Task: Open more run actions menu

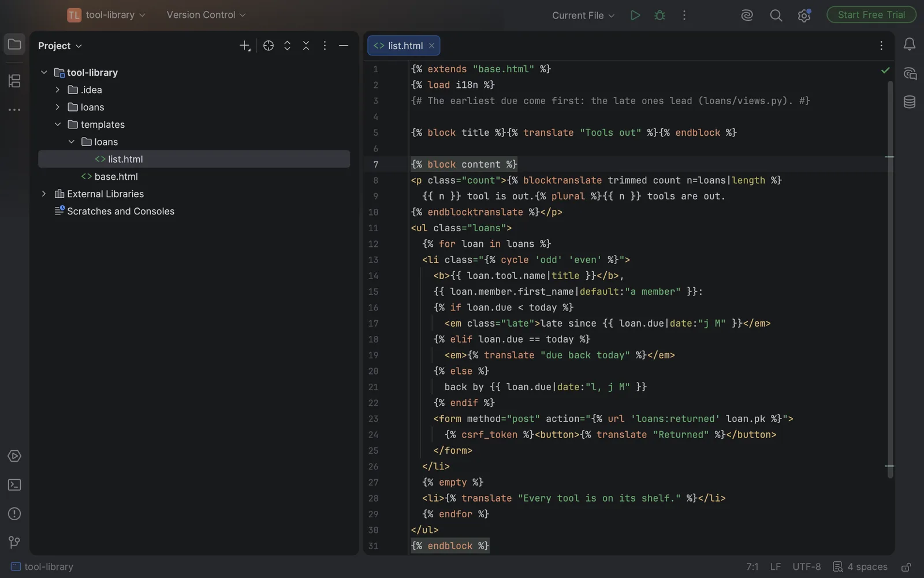Action: [x=684, y=15]
